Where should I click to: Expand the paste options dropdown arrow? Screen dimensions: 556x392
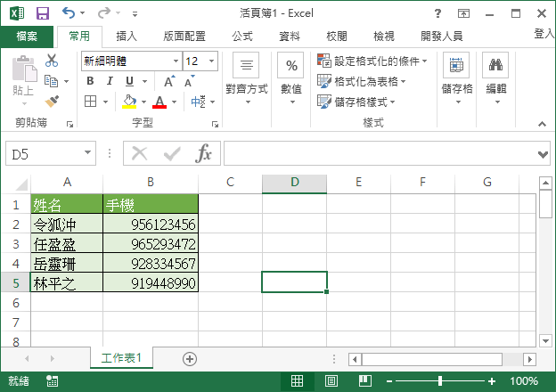tap(24, 104)
